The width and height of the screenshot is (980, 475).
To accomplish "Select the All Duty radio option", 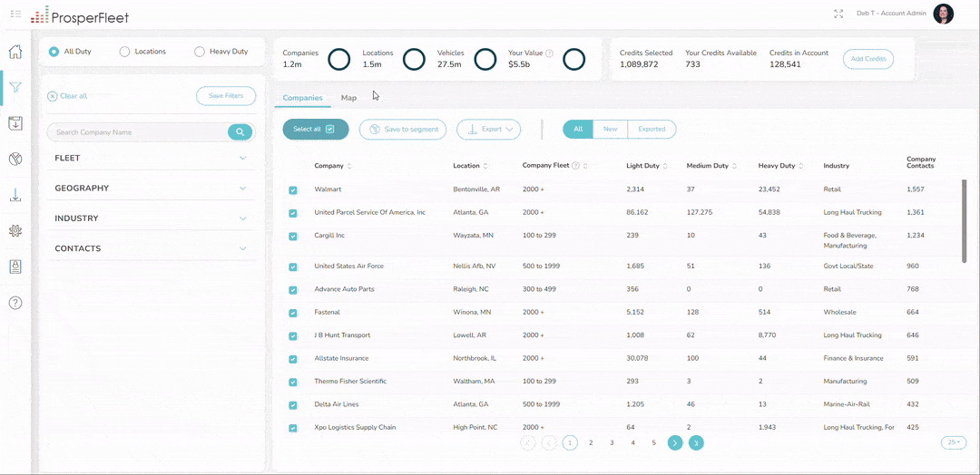I will click(54, 52).
